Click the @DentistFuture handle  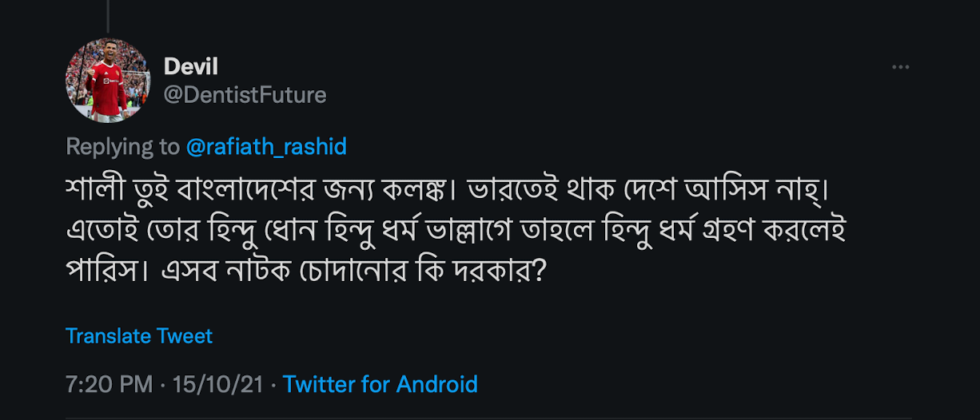245,95
